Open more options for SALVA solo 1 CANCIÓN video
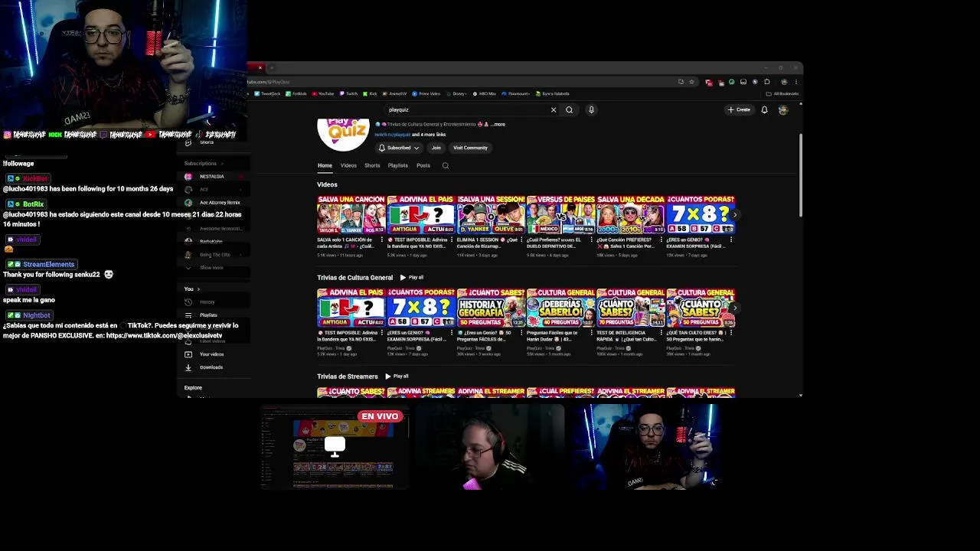The width and height of the screenshot is (980, 551). [381, 240]
